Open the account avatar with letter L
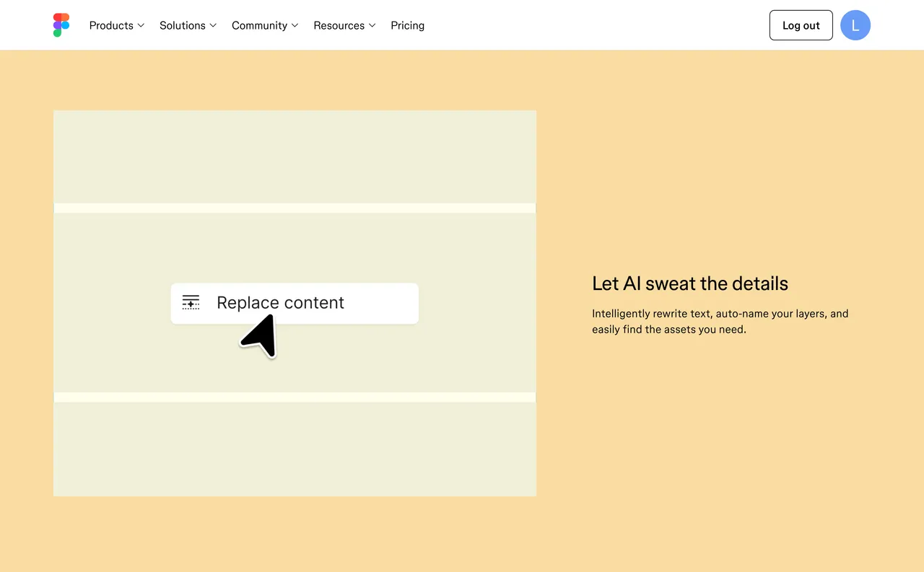Viewport: 924px width, 572px height. coord(855,25)
